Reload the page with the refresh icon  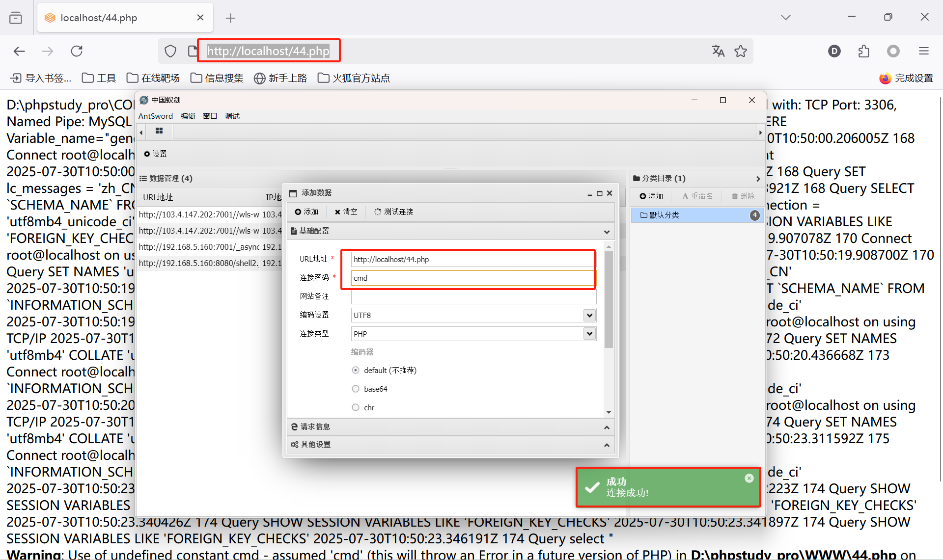click(77, 51)
